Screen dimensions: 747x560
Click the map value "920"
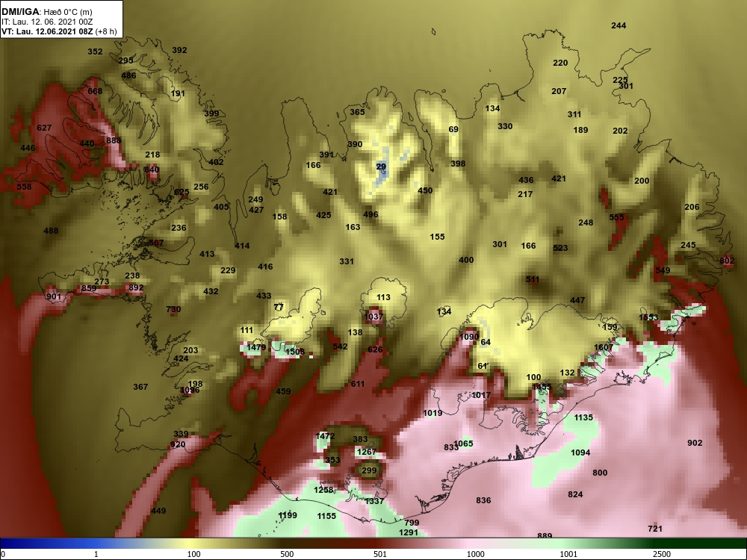pos(177,445)
